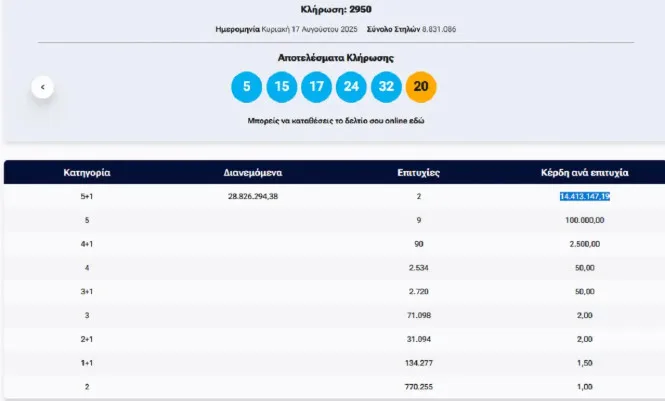Click the prize value 1,00
The width and height of the screenshot is (665, 401).
click(x=584, y=387)
